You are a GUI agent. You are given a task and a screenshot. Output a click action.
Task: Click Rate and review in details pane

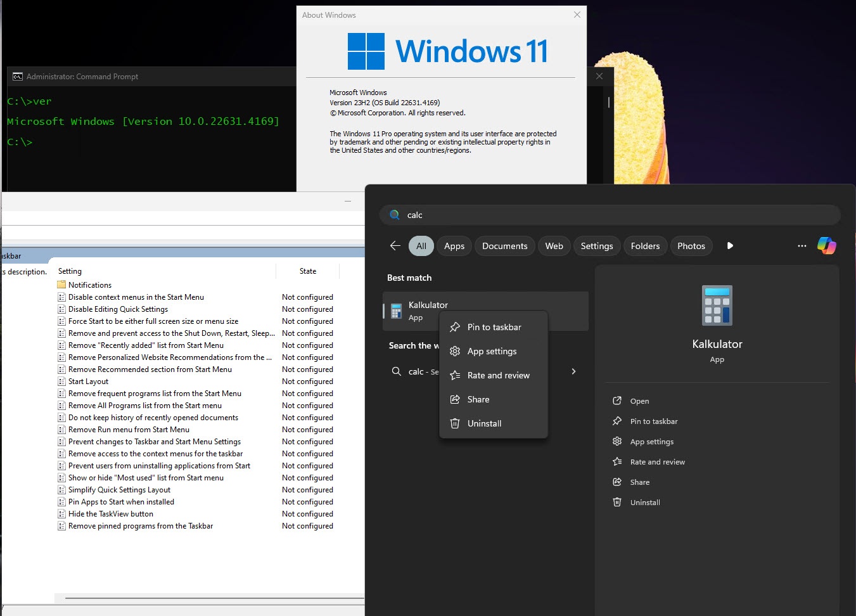pos(658,462)
